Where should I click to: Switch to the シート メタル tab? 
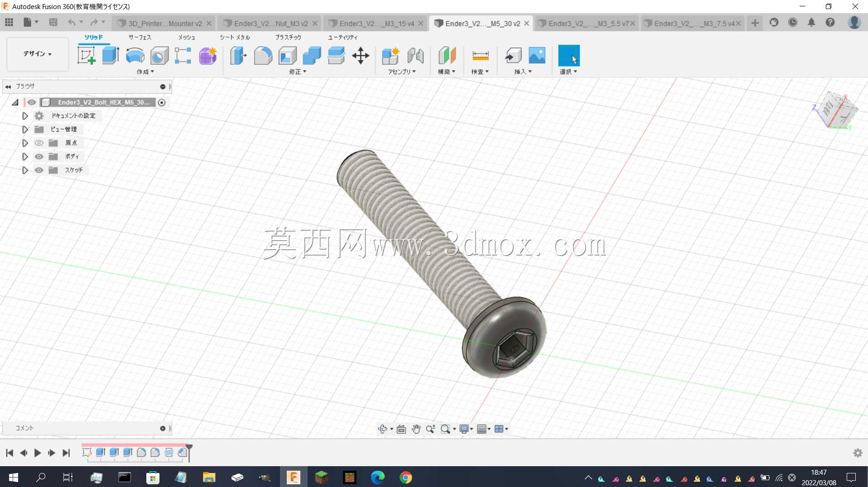(x=235, y=37)
